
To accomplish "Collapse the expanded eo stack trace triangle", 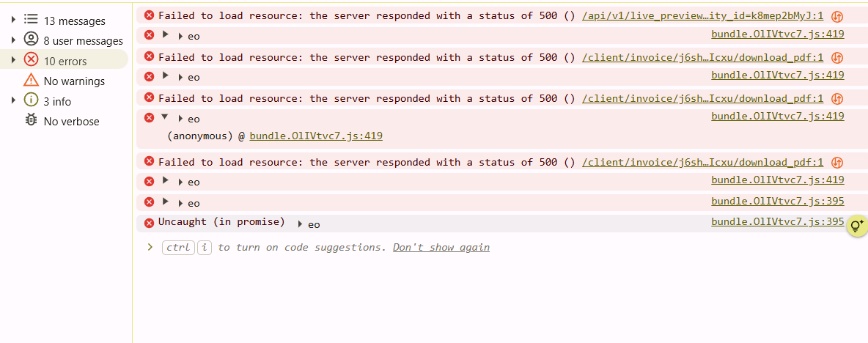I will [x=165, y=117].
